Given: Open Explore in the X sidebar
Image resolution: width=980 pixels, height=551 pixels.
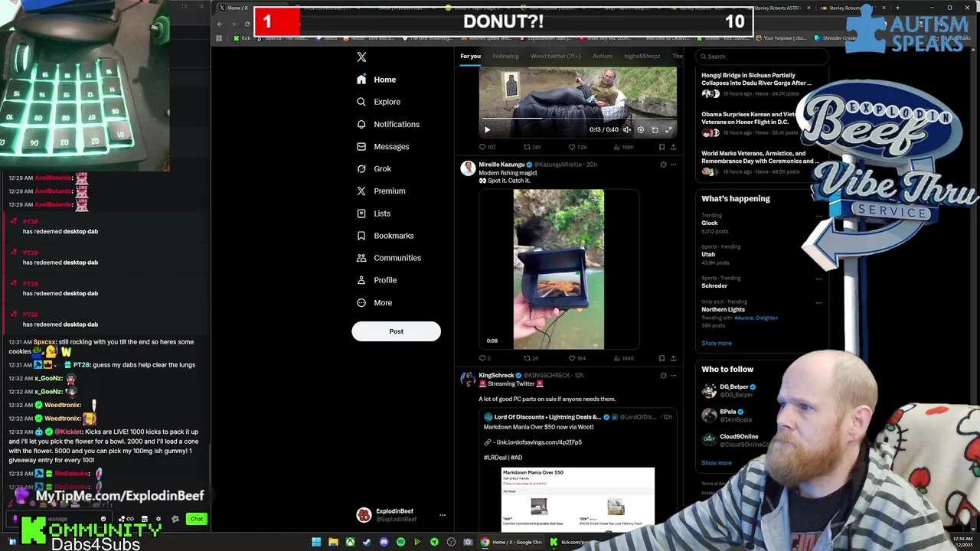Looking at the screenshot, I should [378, 102].
